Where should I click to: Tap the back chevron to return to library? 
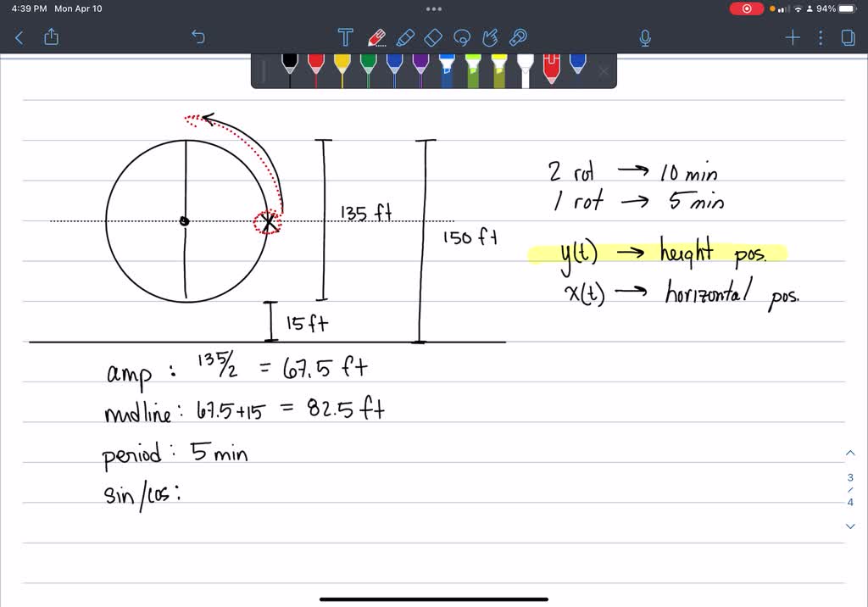tap(19, 37)
